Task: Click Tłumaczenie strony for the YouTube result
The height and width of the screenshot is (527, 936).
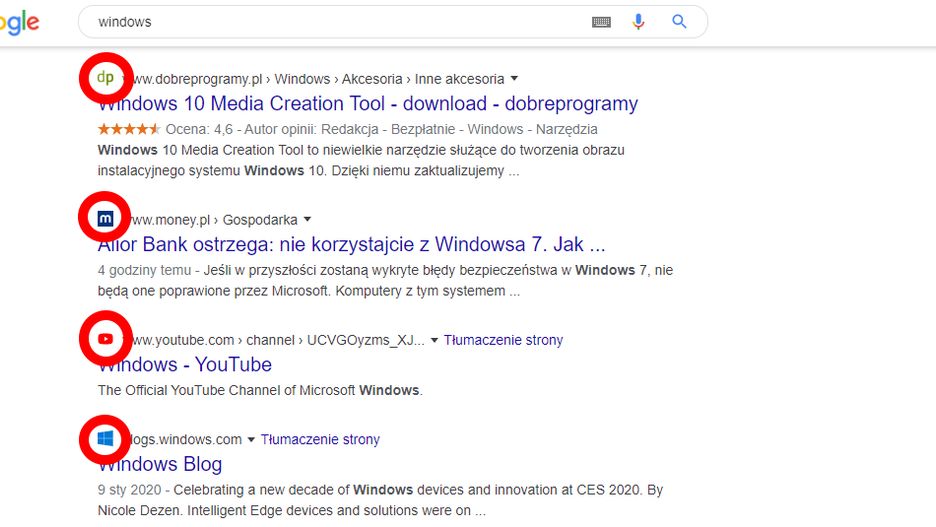Action: pyautogui.click(x=503, y=340)
